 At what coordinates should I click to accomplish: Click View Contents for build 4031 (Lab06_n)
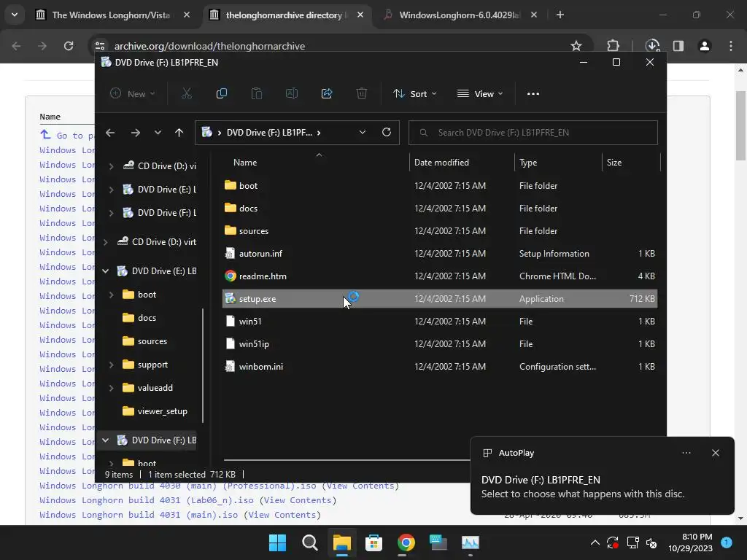click(298, 500)
